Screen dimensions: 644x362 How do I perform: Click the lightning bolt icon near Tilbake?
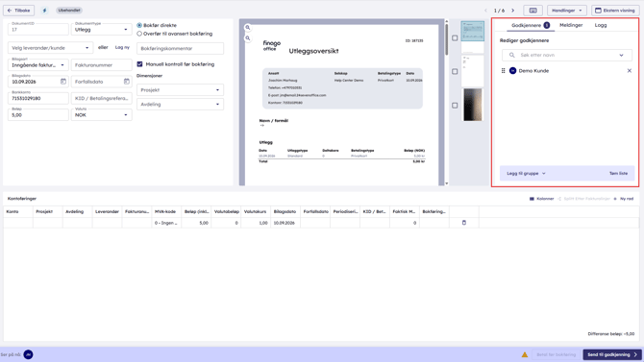45,11
